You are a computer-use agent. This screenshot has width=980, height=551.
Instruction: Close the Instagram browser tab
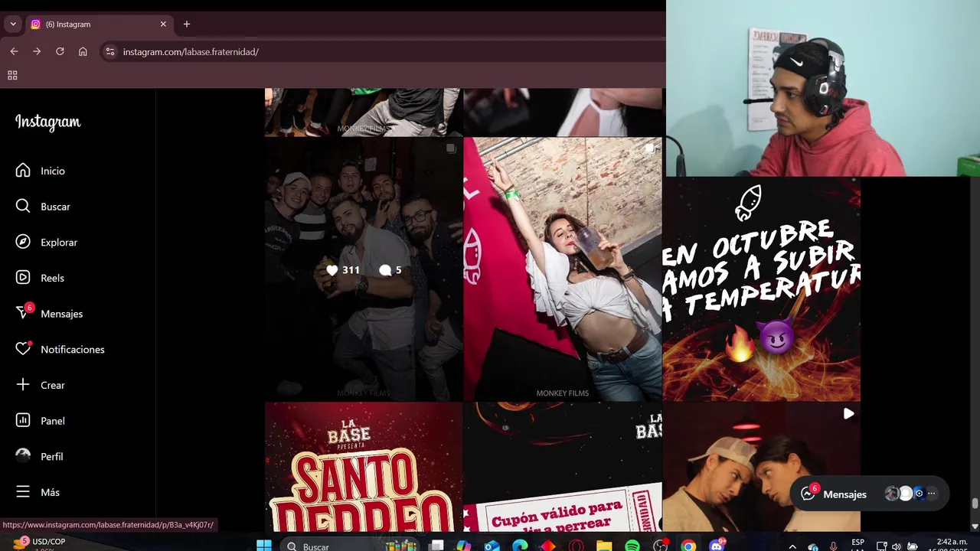(x=163, y=24)
